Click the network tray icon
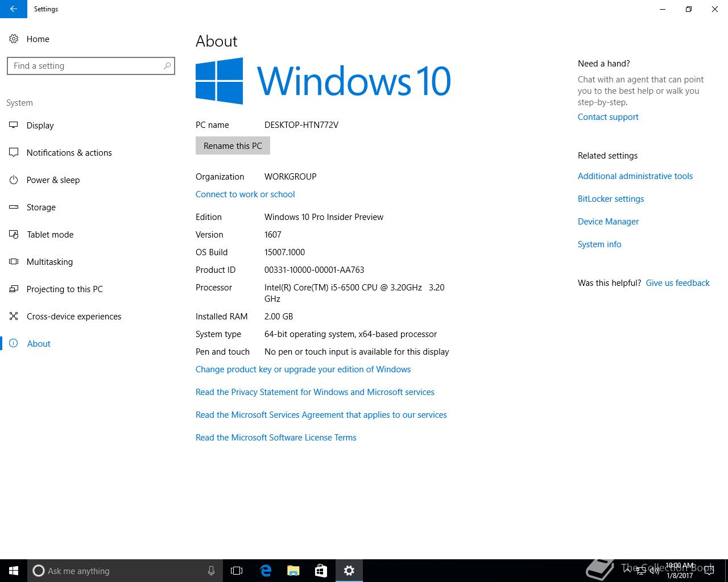 coord(640,571)
